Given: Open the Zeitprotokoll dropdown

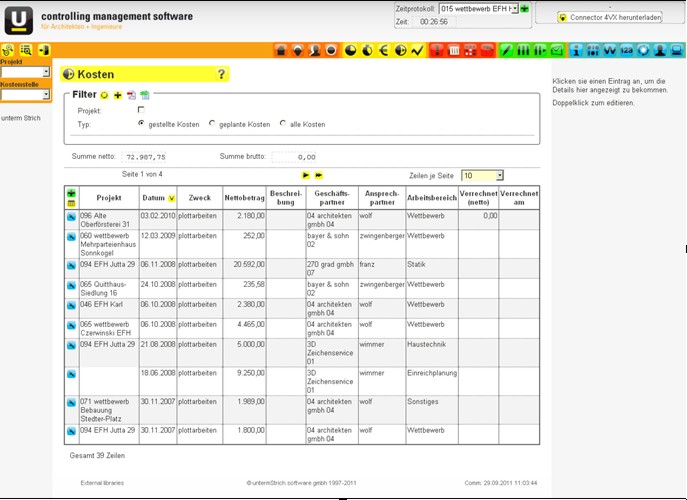Looking at the screenshot, I should [x=479, y=9].
